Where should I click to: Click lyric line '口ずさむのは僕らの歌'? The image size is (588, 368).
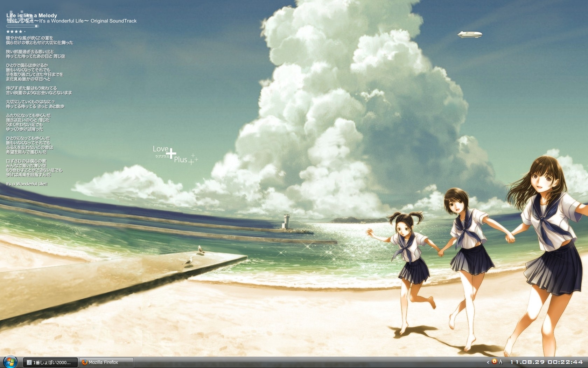pyautogui.click(x=26, y=161)
